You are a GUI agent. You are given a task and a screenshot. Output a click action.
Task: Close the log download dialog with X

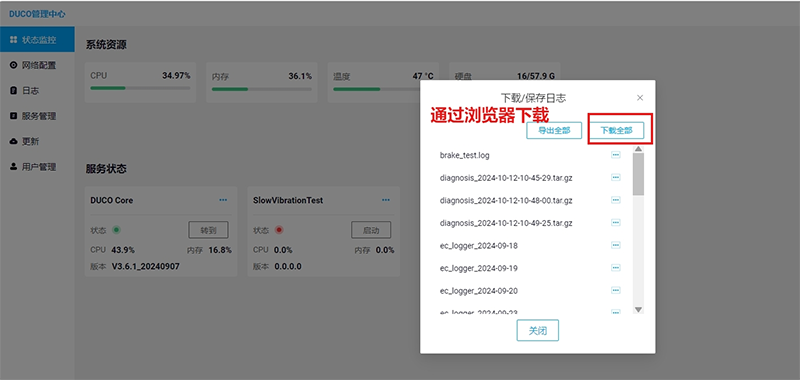click(640, 97)
